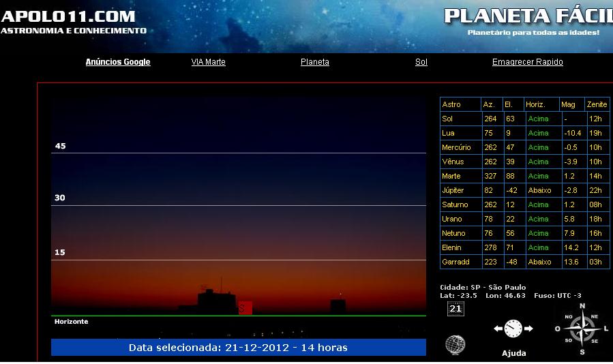Select the Saturno row name
Viewport: 613px width, 364px height.
click(x=455, y=204)
